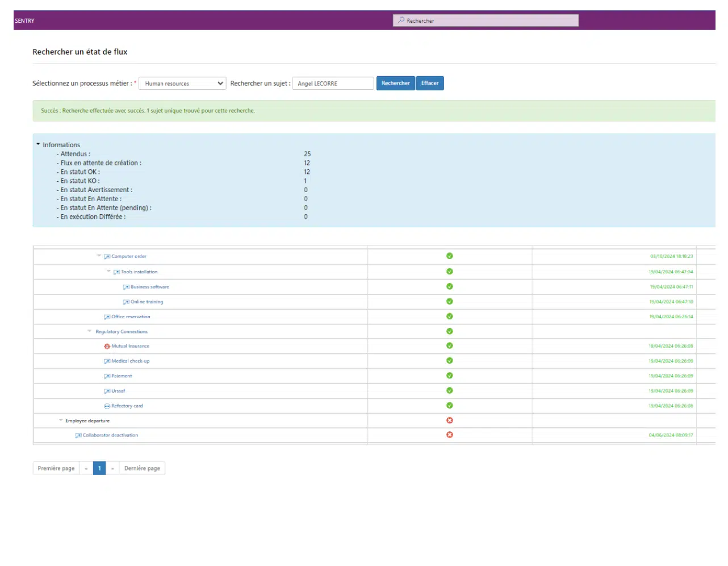Viewport: 728px width, 566px height.
Task: Select page 1 in pagination
Action: 99,468
